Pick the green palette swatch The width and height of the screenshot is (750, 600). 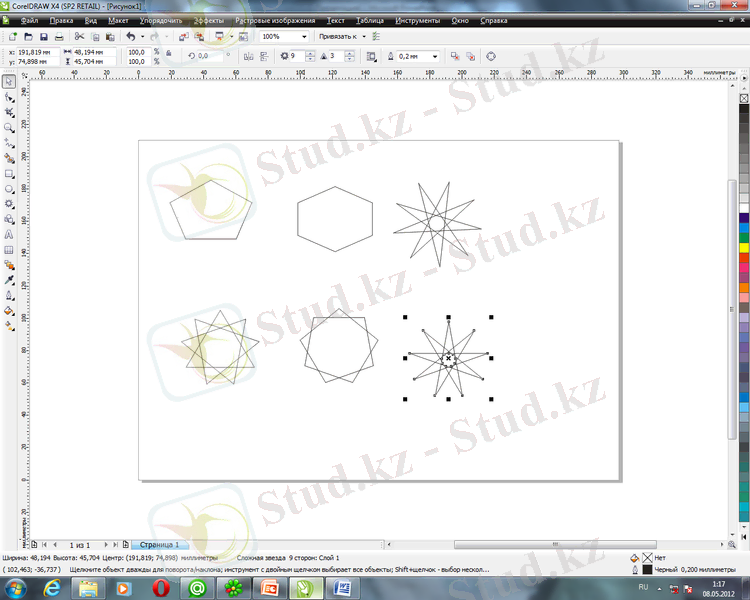click(744, 237)
